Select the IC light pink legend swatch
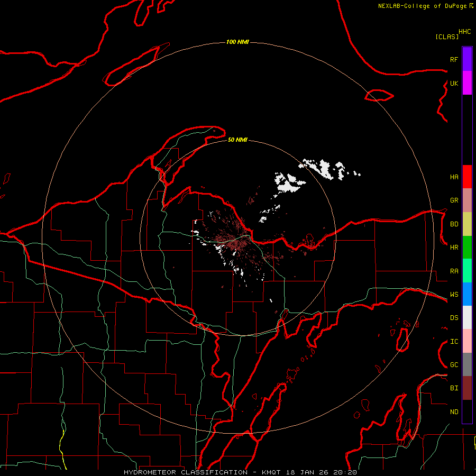Screen dimensions: 476x476 pyautogui.click(x=467, y=341)
